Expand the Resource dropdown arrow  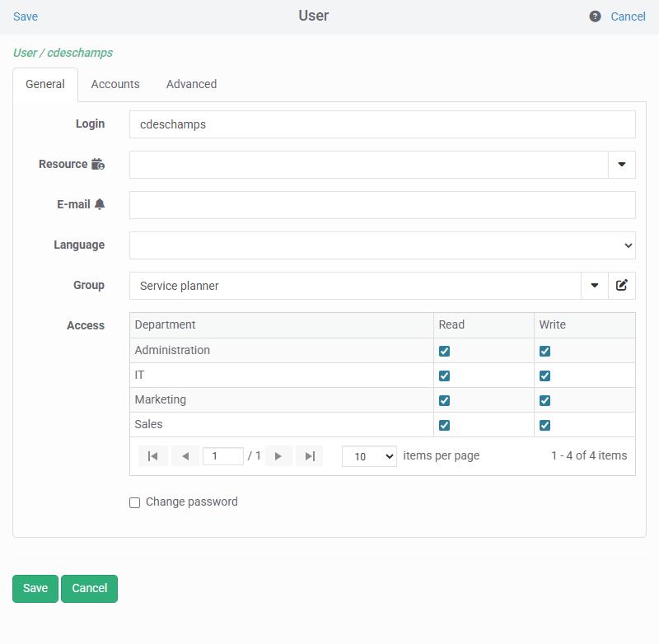point(622,164)
